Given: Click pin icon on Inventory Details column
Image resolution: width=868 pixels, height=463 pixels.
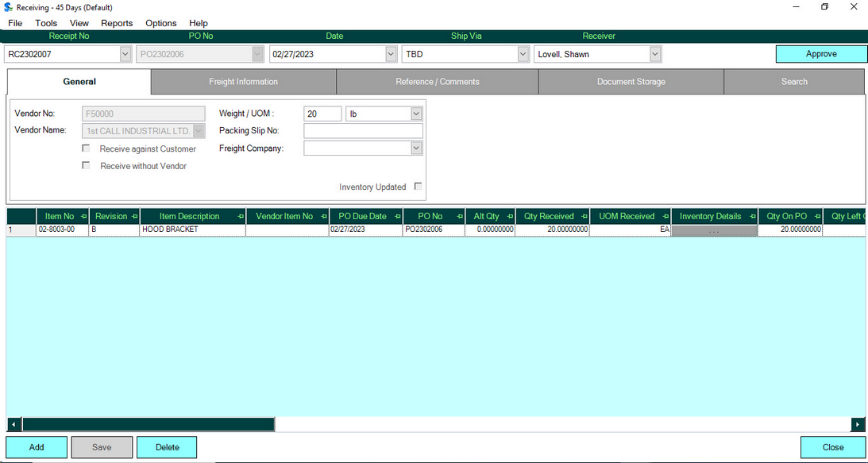Looking at the screenshot, I should tap(752, 217).
